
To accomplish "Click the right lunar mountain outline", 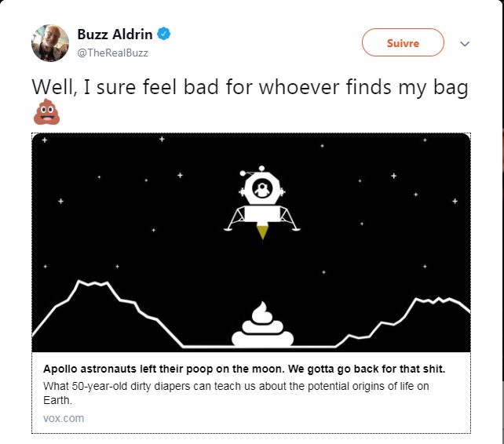I will pyautogui.click(x=404, y=322).
